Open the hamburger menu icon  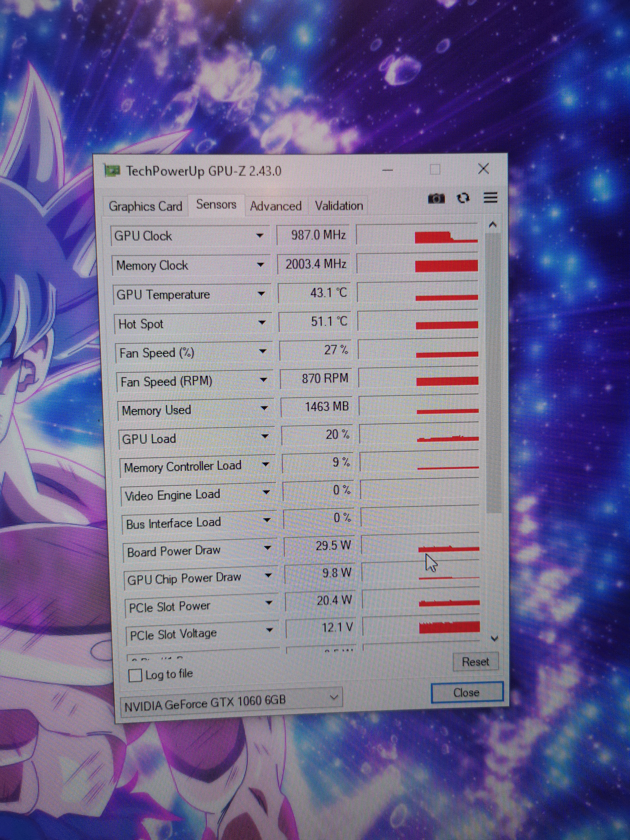(x=490, y=198)
